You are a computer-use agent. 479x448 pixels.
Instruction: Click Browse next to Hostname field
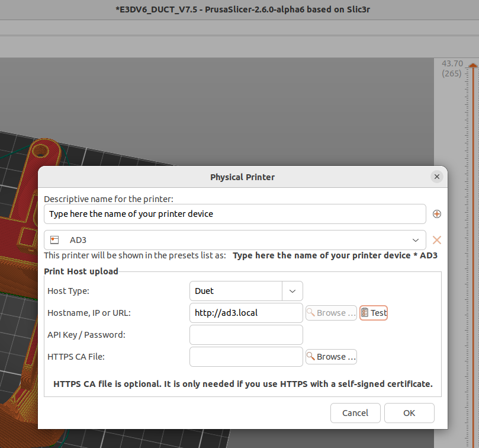[x=331, y=313]
